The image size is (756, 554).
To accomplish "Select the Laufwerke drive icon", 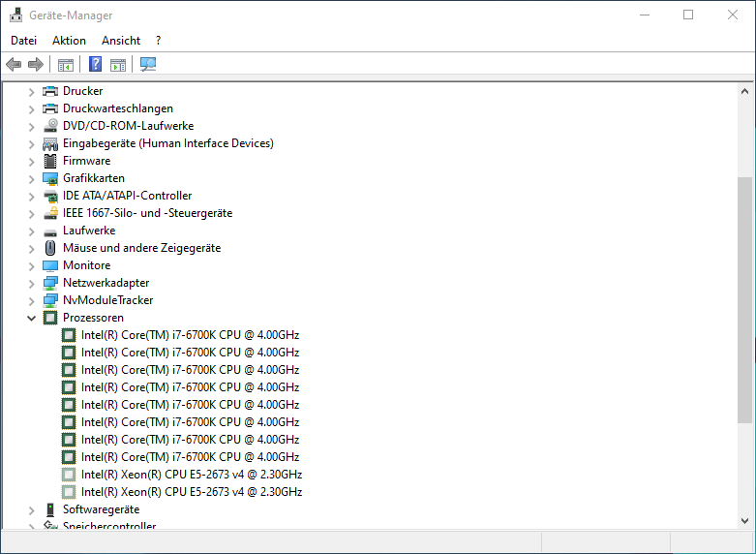I will point(50,232).
